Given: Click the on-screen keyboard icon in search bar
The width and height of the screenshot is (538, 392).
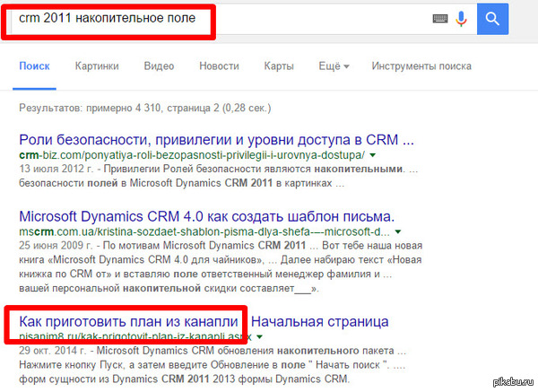Looking at the screenshot, I should tap(440, 18).
